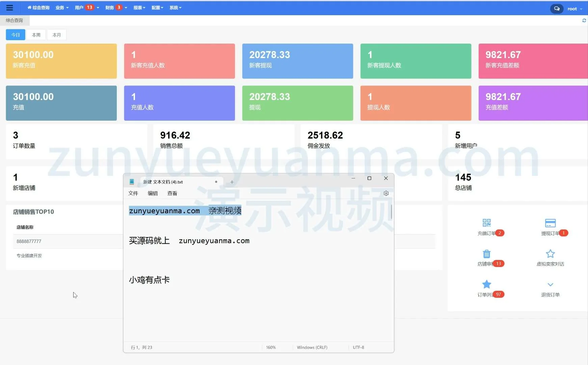Screen dimensions: 588x365
Task: Open the recharge orders QR icon
Action: (x=486, y=223)
